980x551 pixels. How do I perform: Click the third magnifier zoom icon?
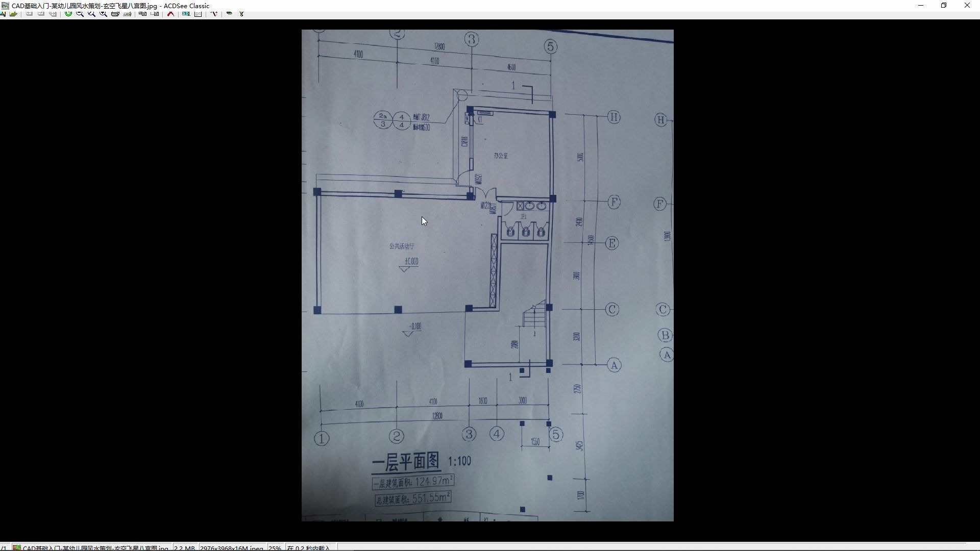[x=103, y=14]
